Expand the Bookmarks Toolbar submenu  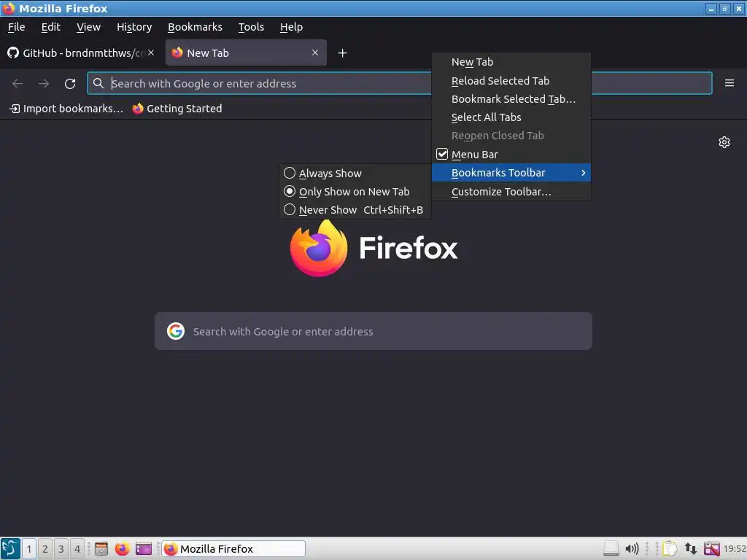[511, 173]
